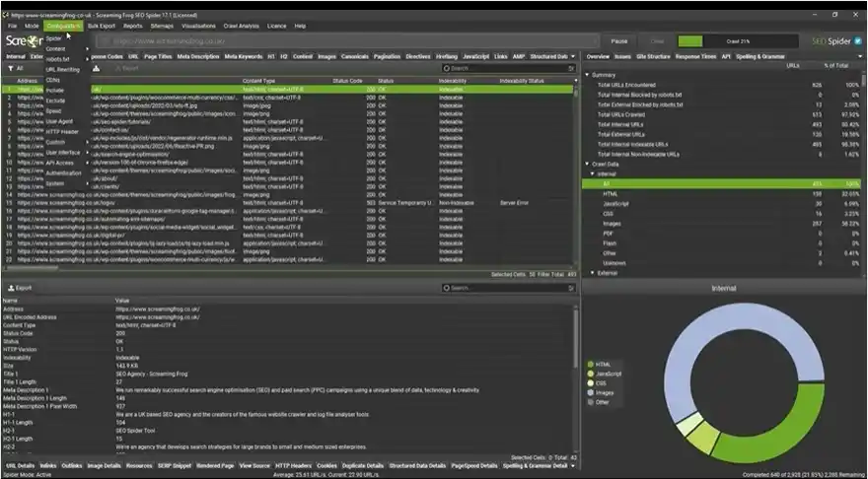The width and height of the screenshot is (868, 479).
Task: Open the System submenu in Configuration
Action: pyautogui.click(x=55, y=183)
